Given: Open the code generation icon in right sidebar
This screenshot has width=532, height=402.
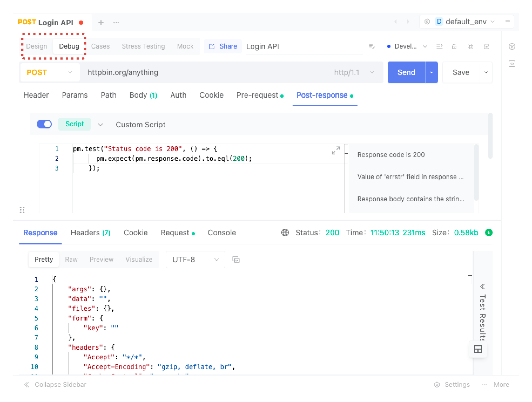Looking at the screenshot, I should click(512, 64).
